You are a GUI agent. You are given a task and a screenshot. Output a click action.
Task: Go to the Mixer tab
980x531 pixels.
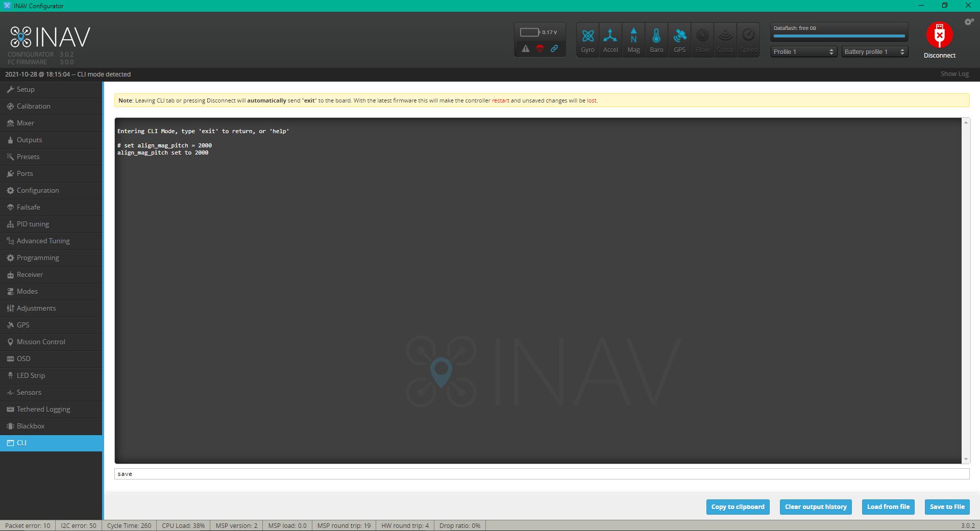51,123
